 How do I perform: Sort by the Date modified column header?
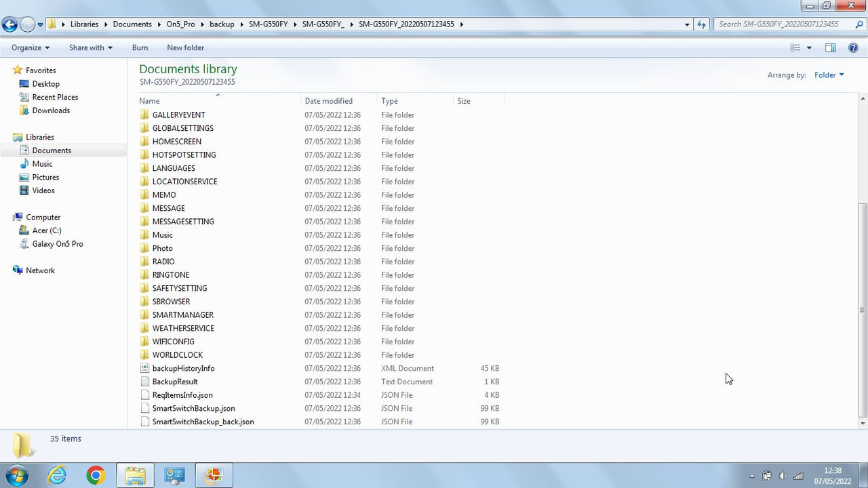[339, 101]
